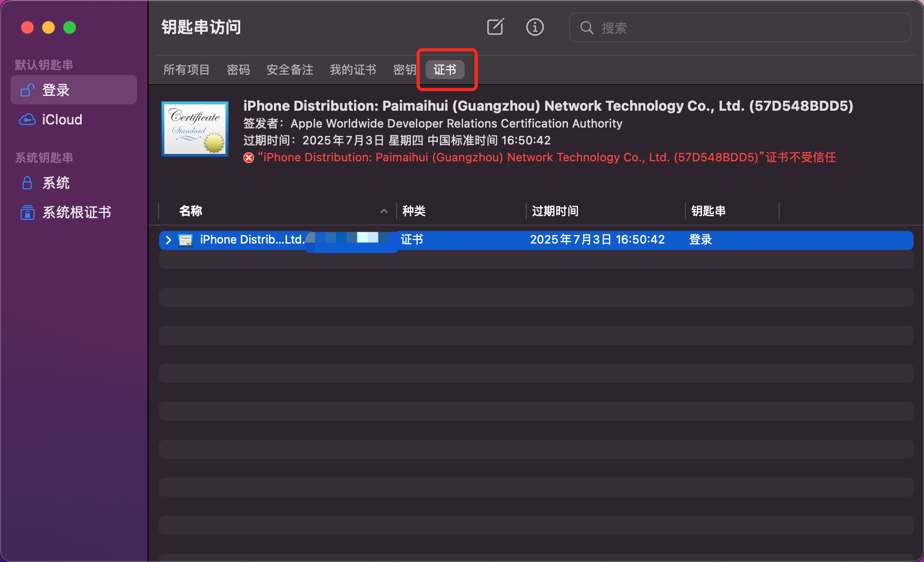Click the large certificate thumbnail image
The height and width of the screenshot is (562, 924).
click(x=195, y=129)
